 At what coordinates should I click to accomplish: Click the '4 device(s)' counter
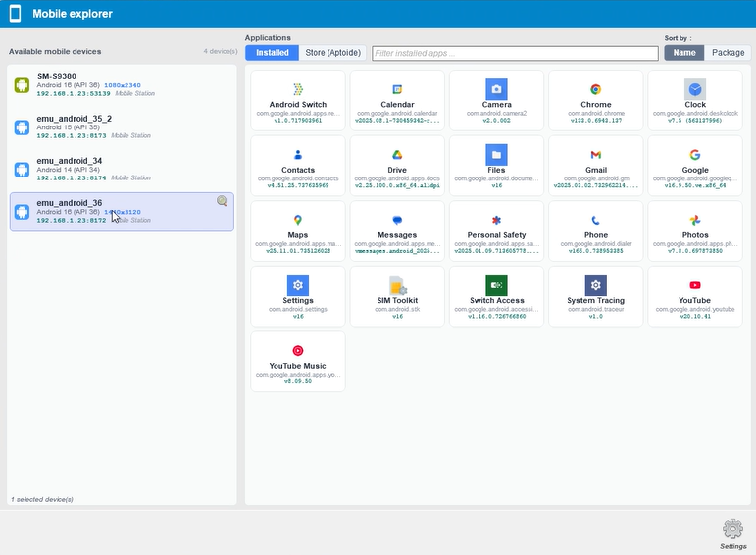click(221, 51)
